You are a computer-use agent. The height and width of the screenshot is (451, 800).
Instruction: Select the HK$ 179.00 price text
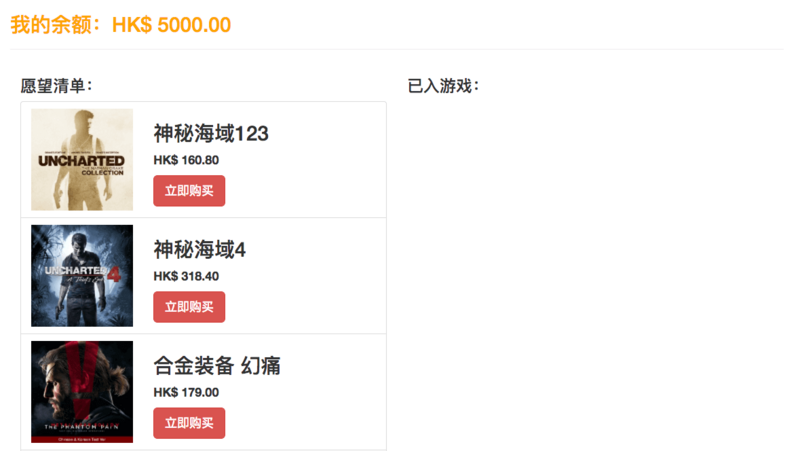(x=186, y=392)
